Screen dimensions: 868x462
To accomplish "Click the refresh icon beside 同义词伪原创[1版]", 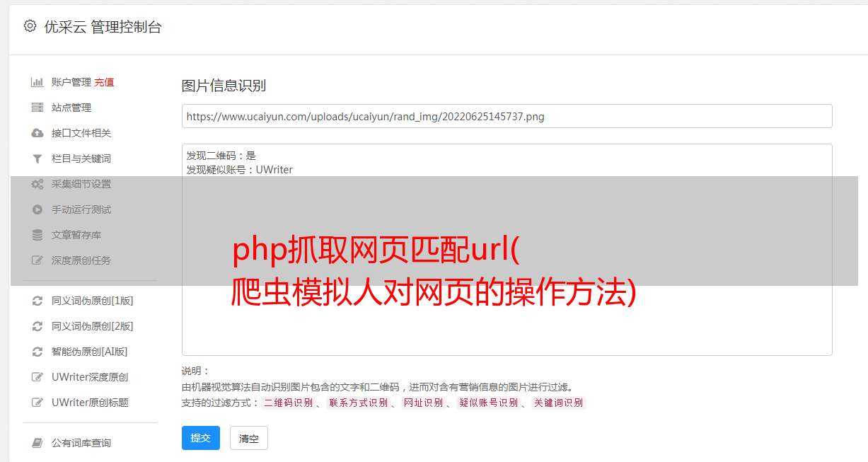I will [37, 301].
